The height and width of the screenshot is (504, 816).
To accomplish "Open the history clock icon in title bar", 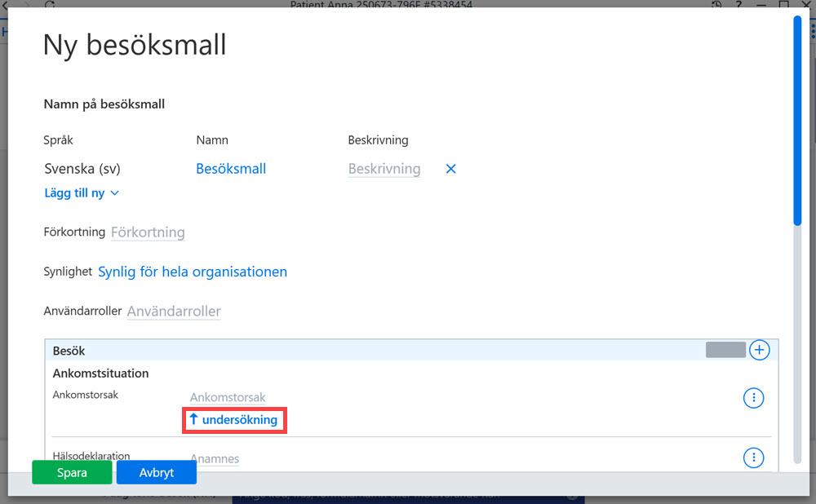I will click(x=716, y=4).
